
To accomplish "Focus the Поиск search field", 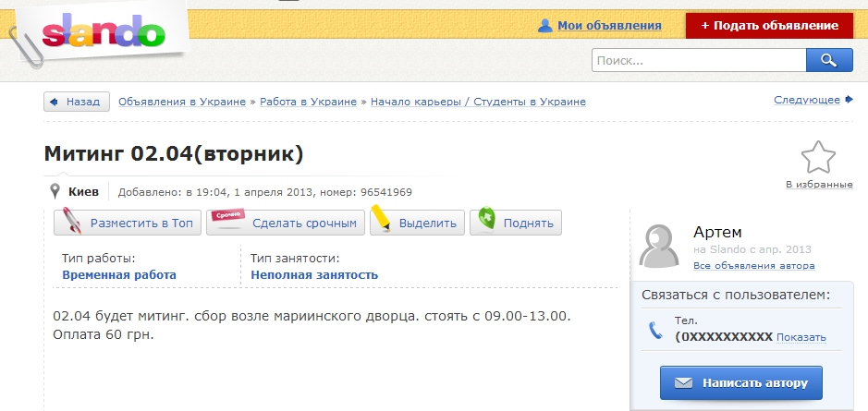I will pyautogui.click(x=699, y=60).
